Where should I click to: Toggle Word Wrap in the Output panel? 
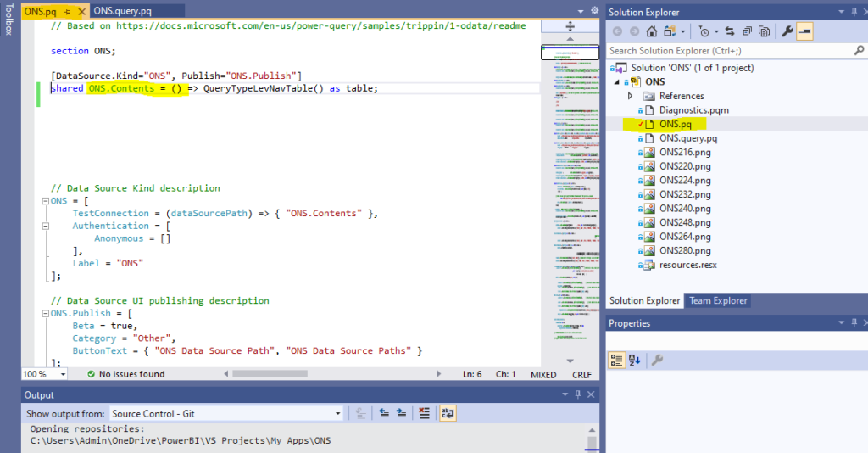[x=447, y=413]
